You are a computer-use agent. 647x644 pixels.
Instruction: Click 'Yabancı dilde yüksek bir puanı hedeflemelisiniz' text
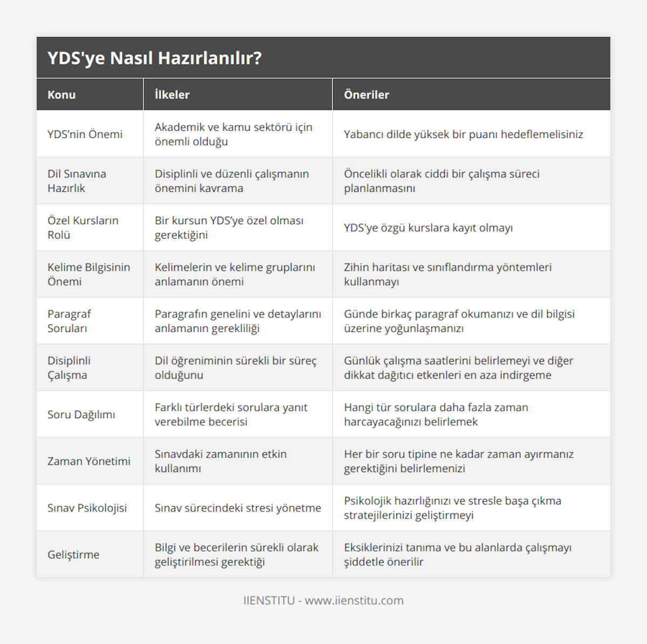(464, 134)
